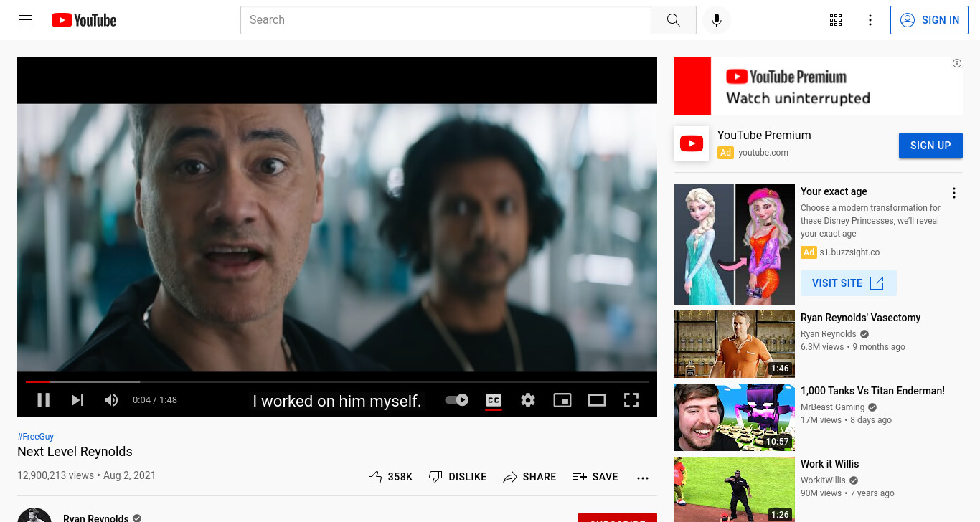Screen dimensions: 980x522
Task: Open options for 'Your exact age' ad
Action: pyautogui.click(x=954, y=193)
